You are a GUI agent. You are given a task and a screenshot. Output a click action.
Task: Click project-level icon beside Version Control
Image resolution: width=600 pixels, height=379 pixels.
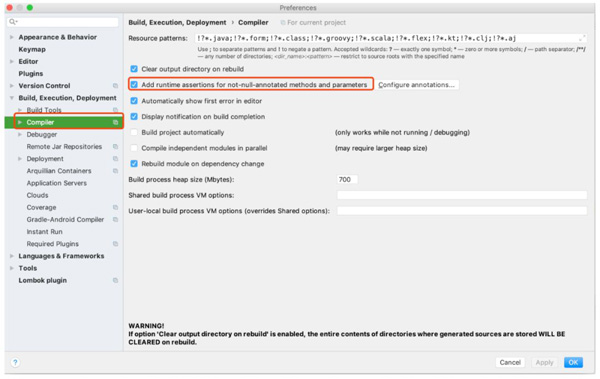click(115, 86)
